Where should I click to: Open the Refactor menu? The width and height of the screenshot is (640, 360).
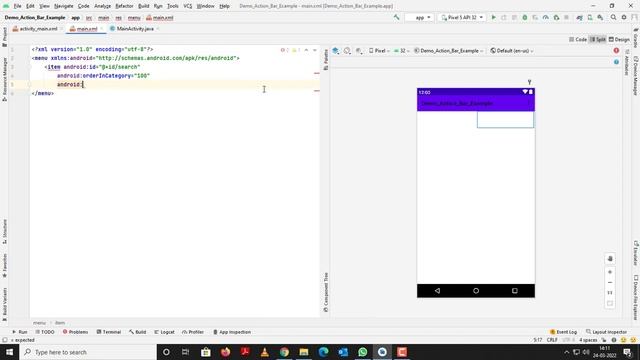pos(124,6)
